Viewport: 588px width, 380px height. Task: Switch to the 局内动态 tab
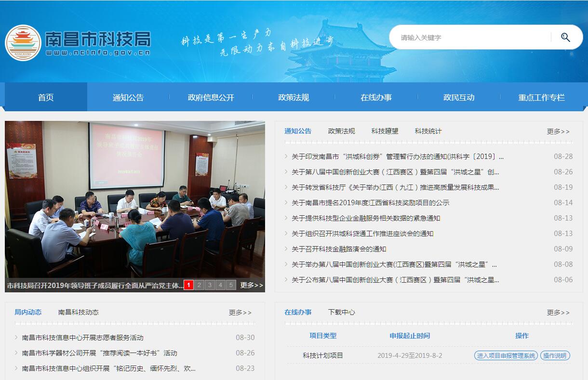pos(28,312)
